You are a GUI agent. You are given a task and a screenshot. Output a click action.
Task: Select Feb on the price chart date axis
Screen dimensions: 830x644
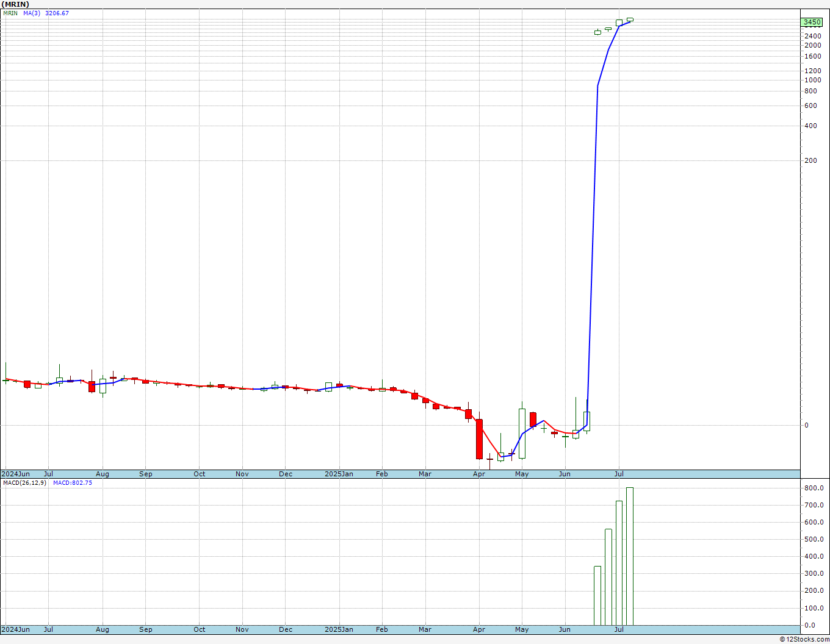[x=382, y=474]
